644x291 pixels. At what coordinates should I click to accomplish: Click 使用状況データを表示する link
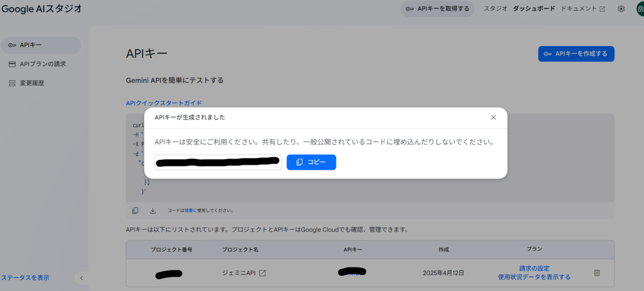[x=534, y=277]
